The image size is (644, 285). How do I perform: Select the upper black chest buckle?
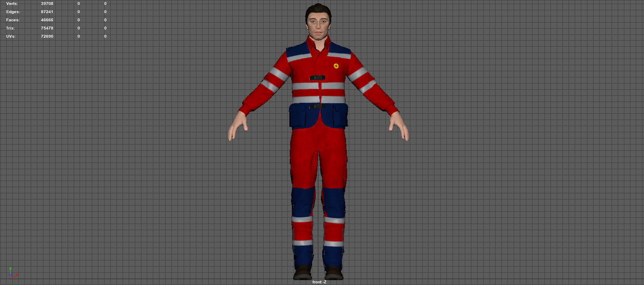pyautogui.click(x=317, y=78)
